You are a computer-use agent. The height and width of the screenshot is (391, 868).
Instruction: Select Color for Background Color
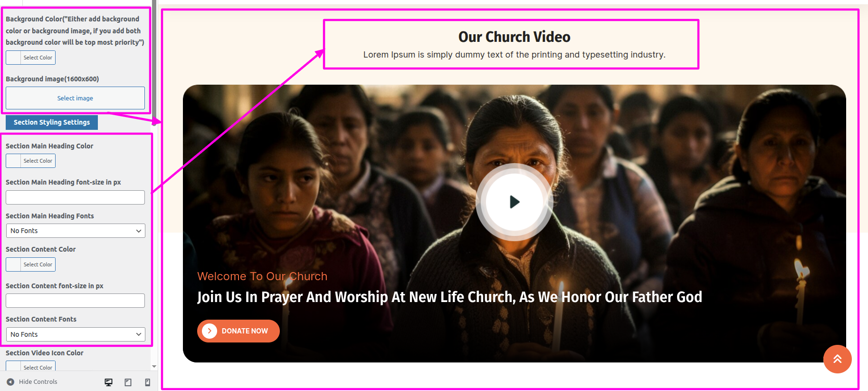(x=31, y=58)
